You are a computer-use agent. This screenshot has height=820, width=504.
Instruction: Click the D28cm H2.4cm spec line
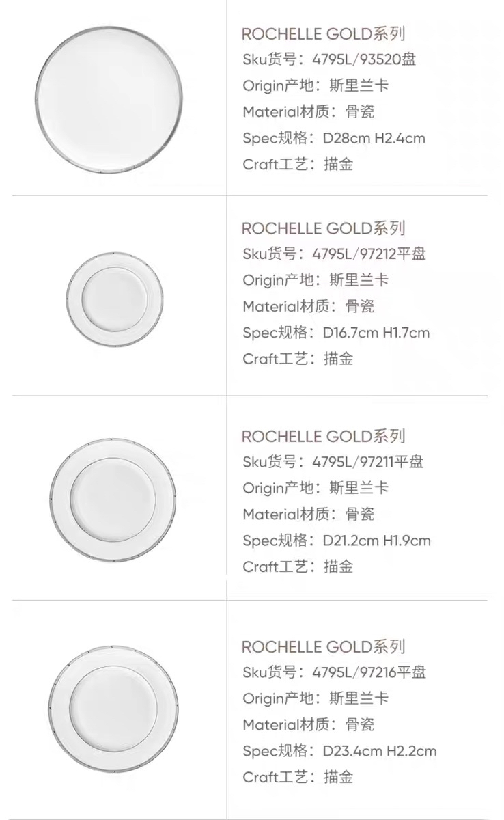pos(334,138)
